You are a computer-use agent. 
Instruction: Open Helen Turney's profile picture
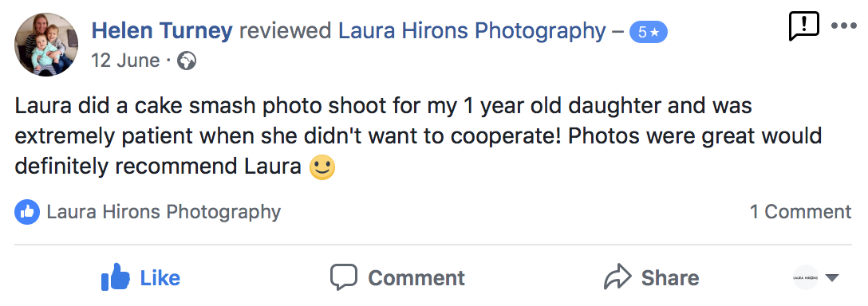click(x=46, y=45)
